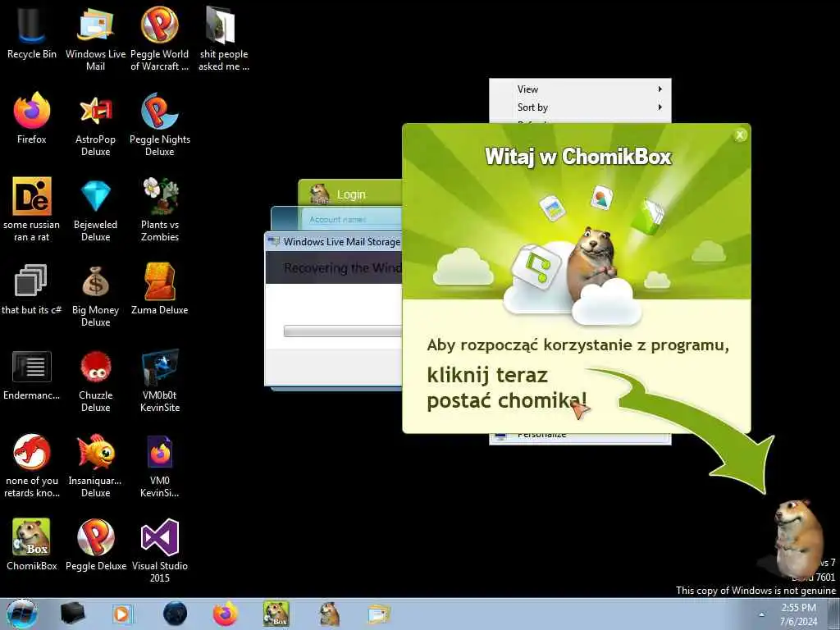Click dark globe icon in taskbar
Screen dimensions: 840x630
click(x=176, y=614)
